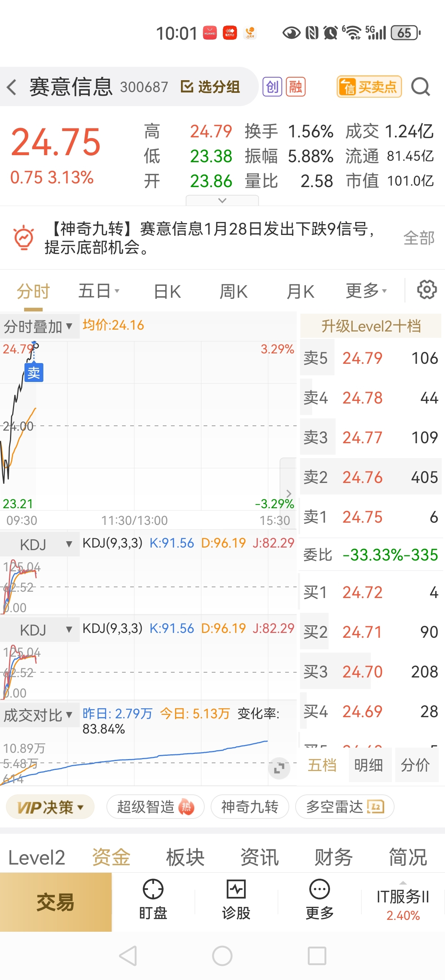Tap the back arrow icon
Image resolution: width=445 pixels, height=980 pixels.
tap(12, 87)
